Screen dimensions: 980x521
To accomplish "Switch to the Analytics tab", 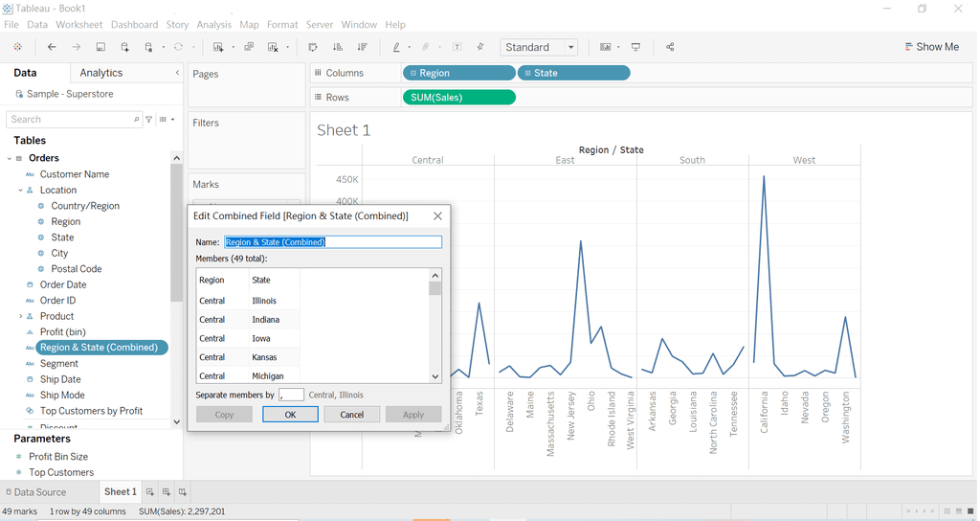I will point(101,73).
